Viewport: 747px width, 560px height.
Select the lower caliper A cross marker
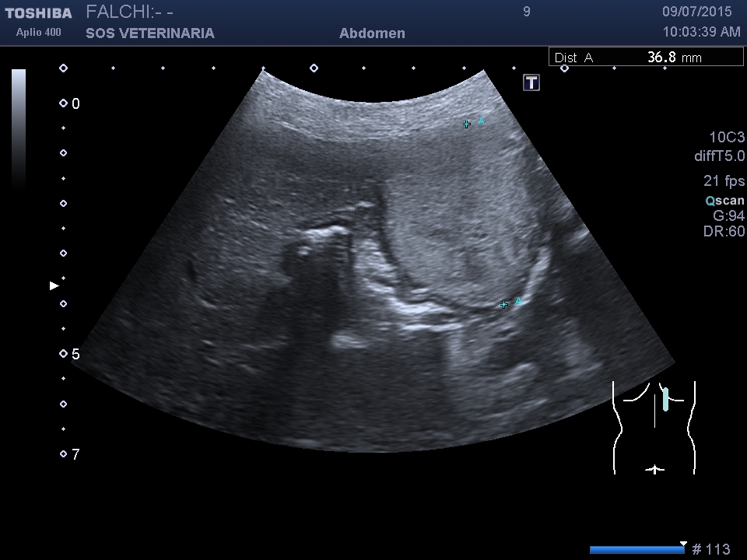tap(503, 304)
